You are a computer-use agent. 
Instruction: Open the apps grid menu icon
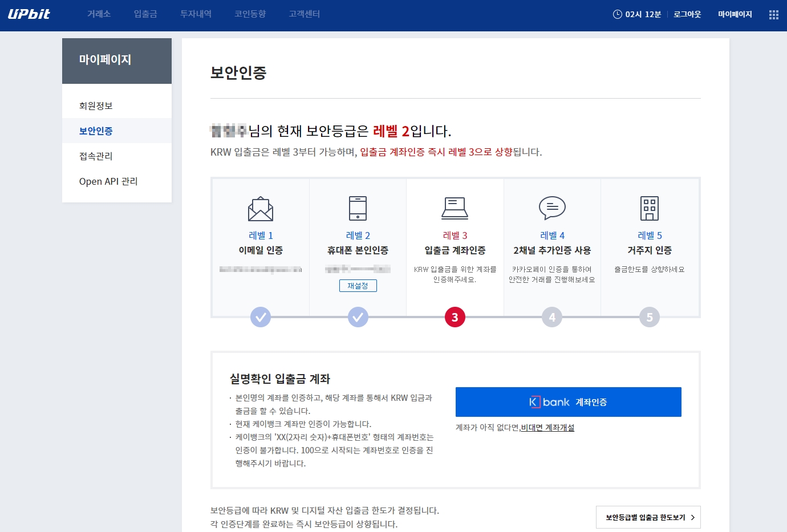click(x=773, y=15)
